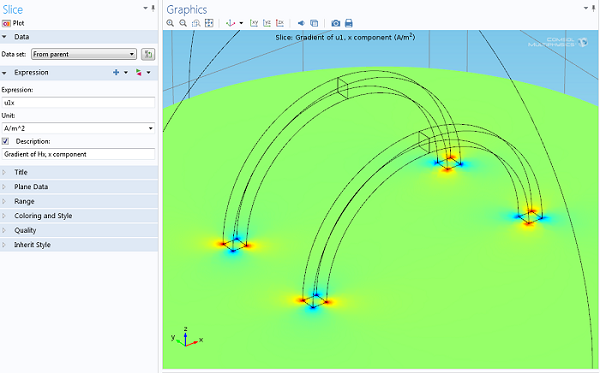Switch to the YZ plane view
600x373 pixels.
[267, 23]
